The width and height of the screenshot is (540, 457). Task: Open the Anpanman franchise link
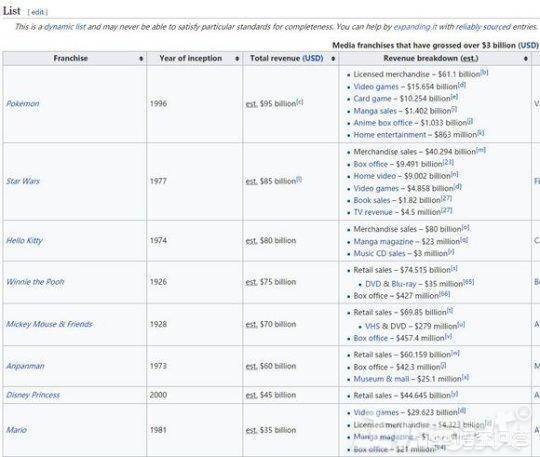[25, 366]
